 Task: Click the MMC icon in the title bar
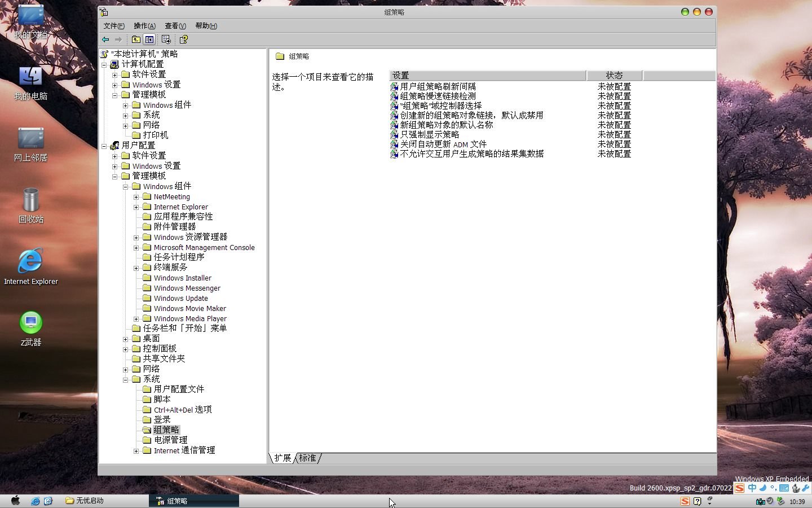pyautogui.click(x=104, y=12)
